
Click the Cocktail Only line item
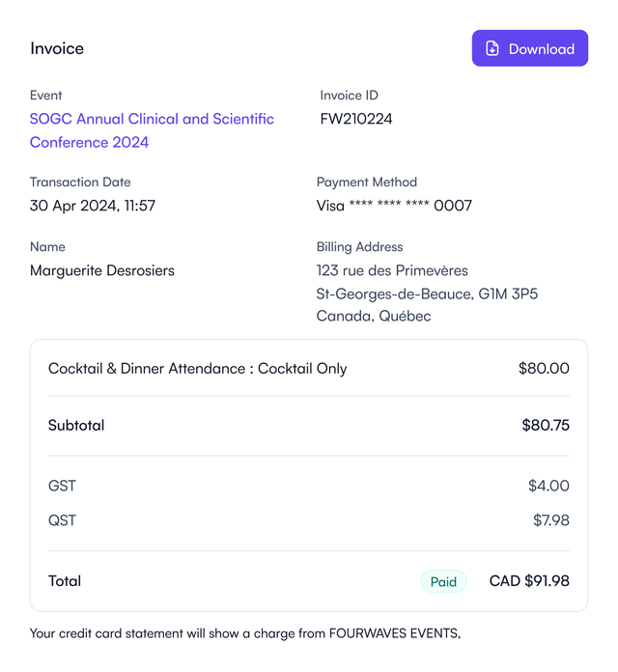point(198,369)
